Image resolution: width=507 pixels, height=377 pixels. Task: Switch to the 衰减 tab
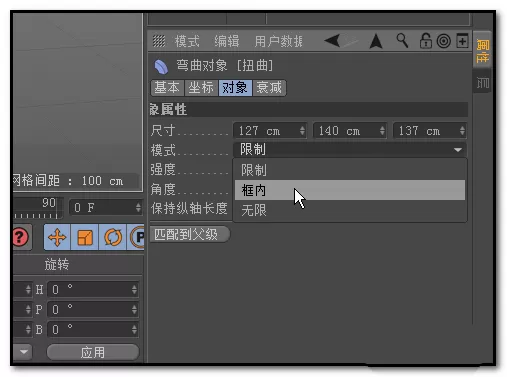click(269, 88)
